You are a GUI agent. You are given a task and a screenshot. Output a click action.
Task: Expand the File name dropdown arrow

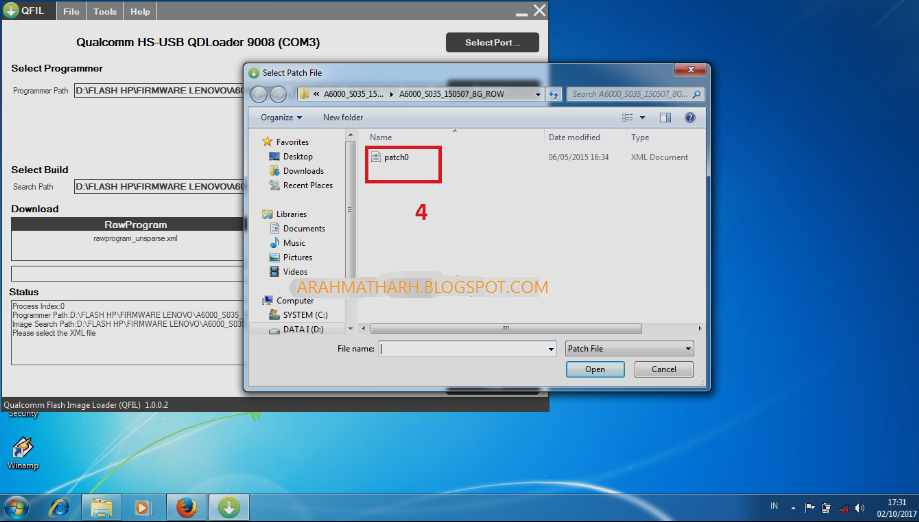pyautogui.click(x=551, y=349)
